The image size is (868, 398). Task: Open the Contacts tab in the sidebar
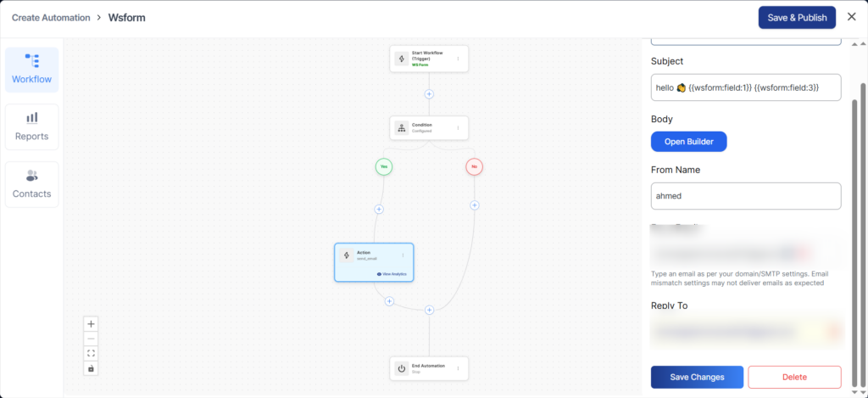pyautogui.click(x=31, y=184)
